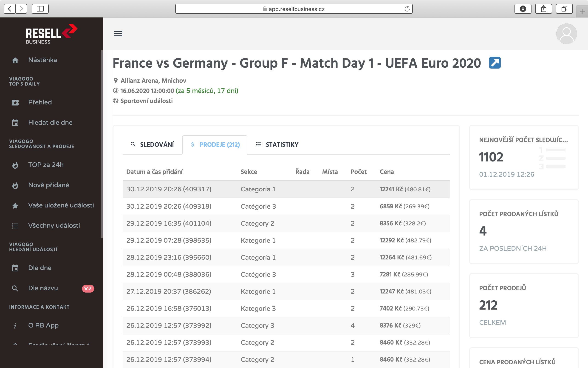
Task: Click the Místa column header
Action: (x=330, y=172)
